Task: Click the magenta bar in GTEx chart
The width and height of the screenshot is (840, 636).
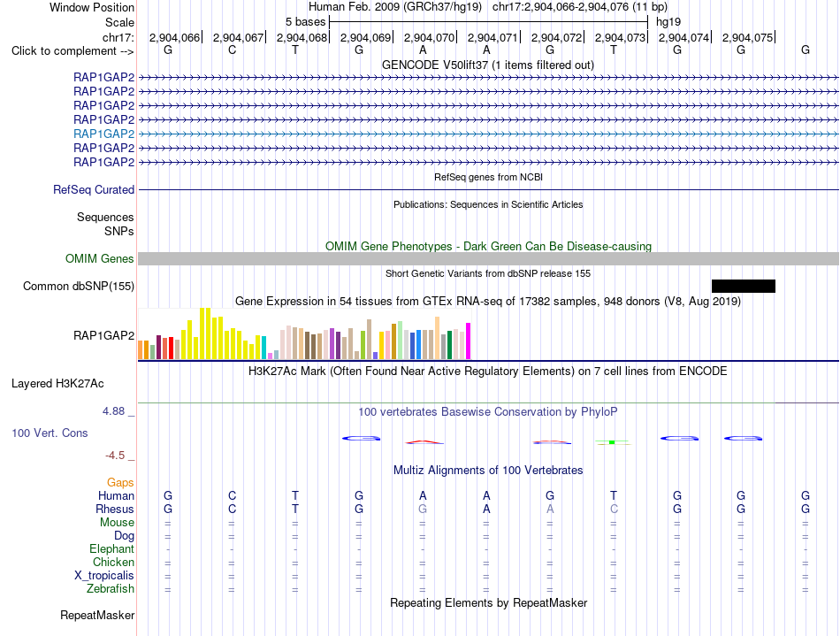Action: tap(469, 341)
